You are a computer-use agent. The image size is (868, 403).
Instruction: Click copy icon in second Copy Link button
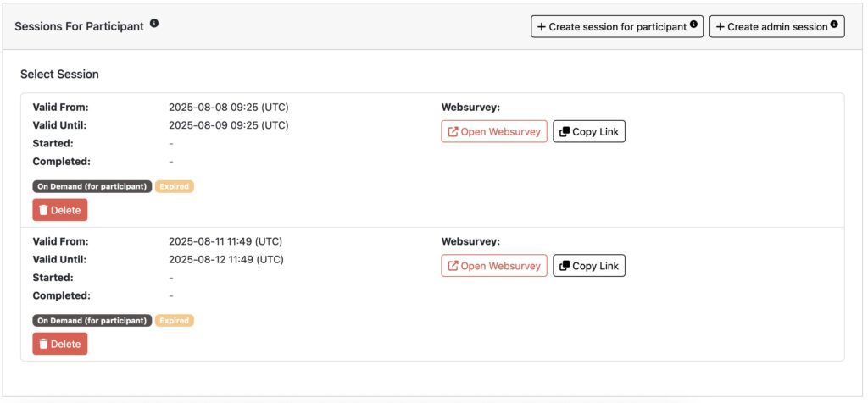(x=565, y=266)
